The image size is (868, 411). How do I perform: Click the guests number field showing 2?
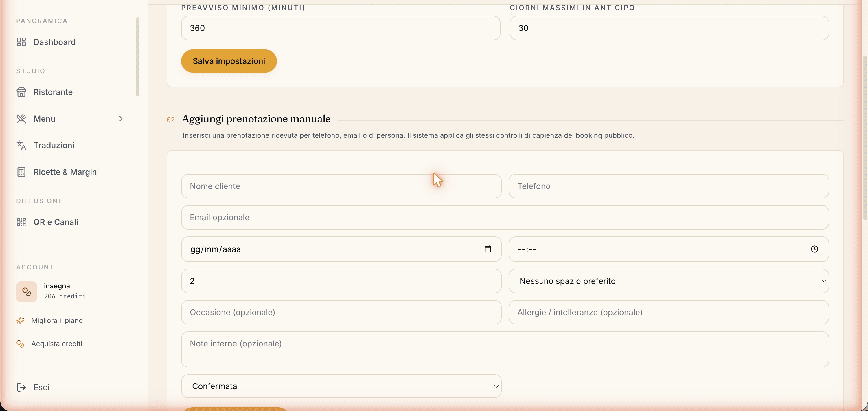[x=341, y=281]
